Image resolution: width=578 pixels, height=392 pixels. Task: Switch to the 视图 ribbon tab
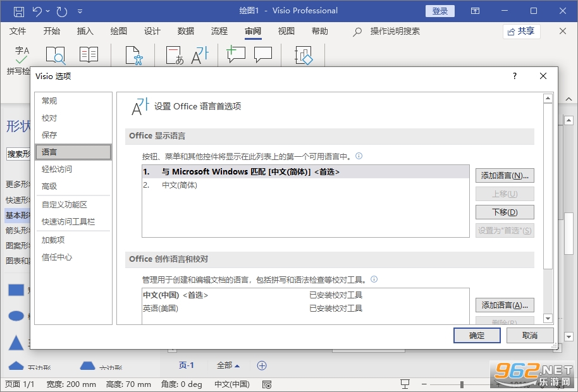[x=286, y=32]
